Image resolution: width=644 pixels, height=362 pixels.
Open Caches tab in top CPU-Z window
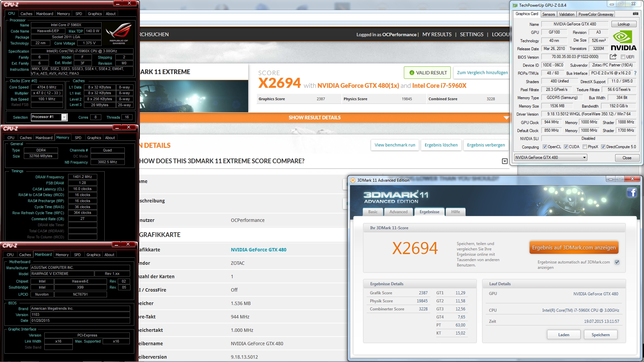coord(26,14)
